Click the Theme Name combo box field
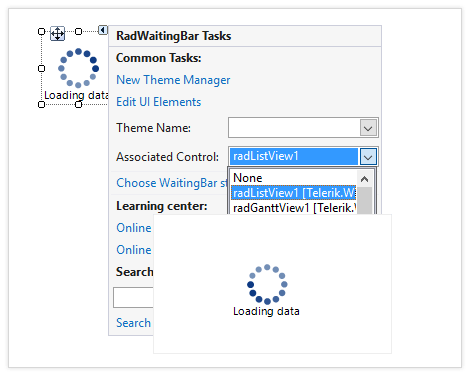This screenshot has height=379, width=470. click(303, 127)
